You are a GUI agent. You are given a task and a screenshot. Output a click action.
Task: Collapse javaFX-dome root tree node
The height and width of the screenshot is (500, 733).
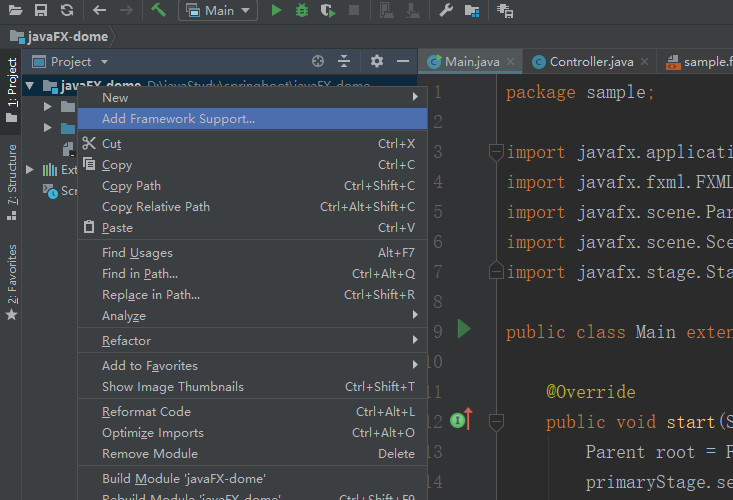coord(30,86)
